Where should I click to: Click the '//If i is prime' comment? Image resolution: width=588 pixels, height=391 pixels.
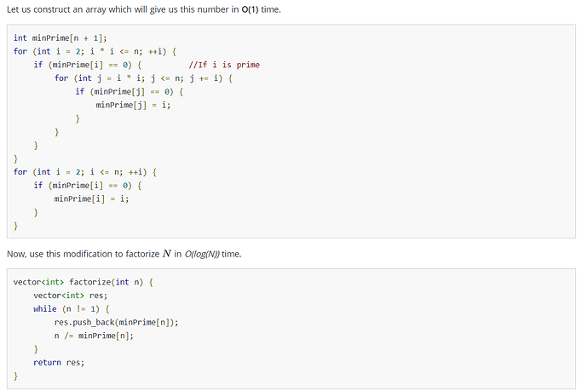pos(224,65)
